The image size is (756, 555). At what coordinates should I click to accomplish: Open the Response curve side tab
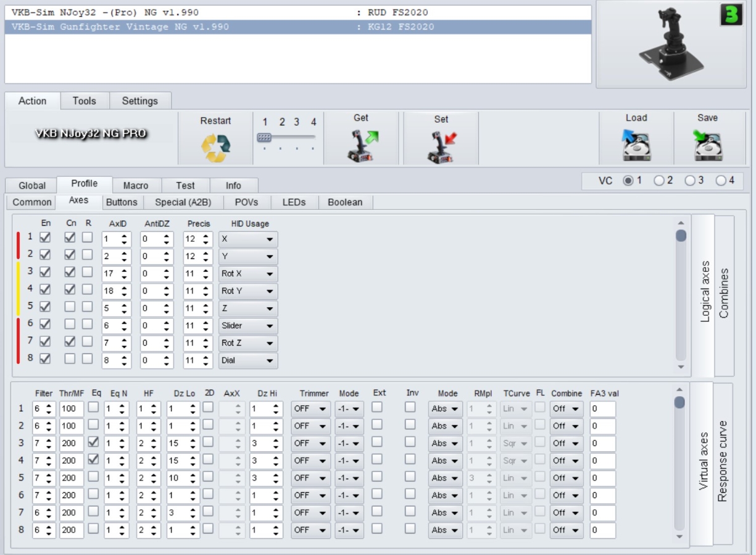pos(723,461)
